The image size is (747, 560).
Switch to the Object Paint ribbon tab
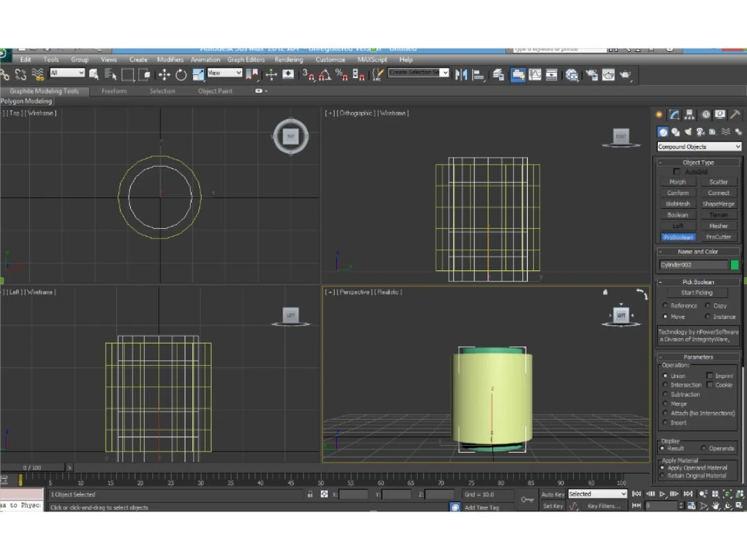[215, 91]
